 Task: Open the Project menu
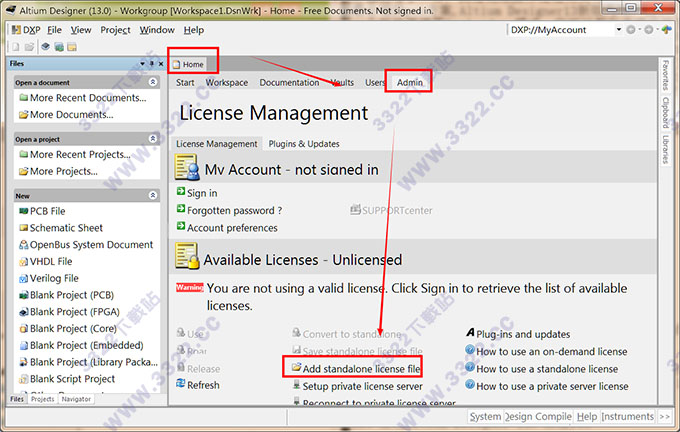(x=115, y=30)
